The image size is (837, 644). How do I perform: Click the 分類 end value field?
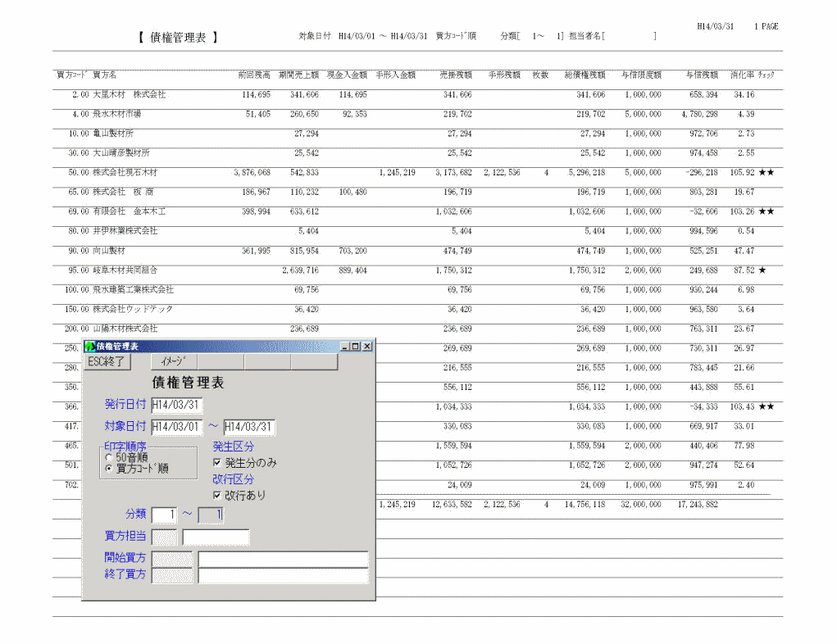(x=211, y=515)
